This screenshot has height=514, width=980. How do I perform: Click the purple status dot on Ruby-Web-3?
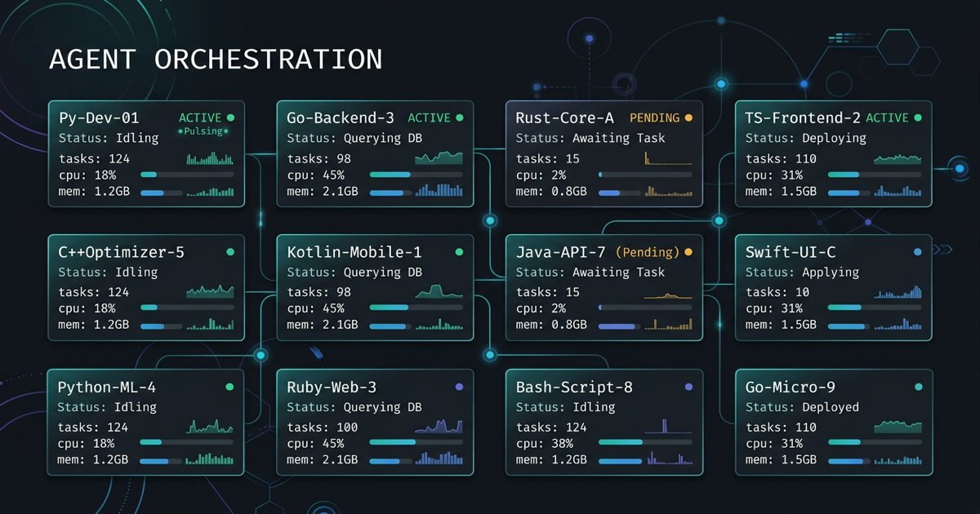point(459,387)
